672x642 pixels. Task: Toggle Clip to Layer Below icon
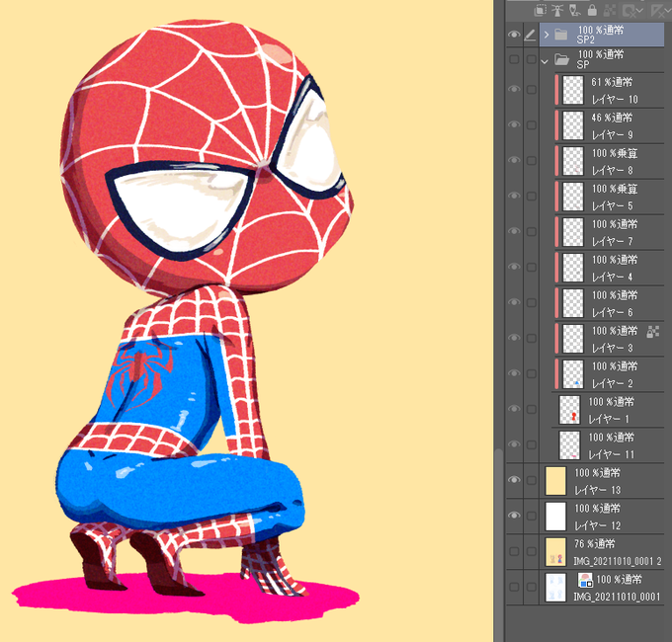(541, 10)
